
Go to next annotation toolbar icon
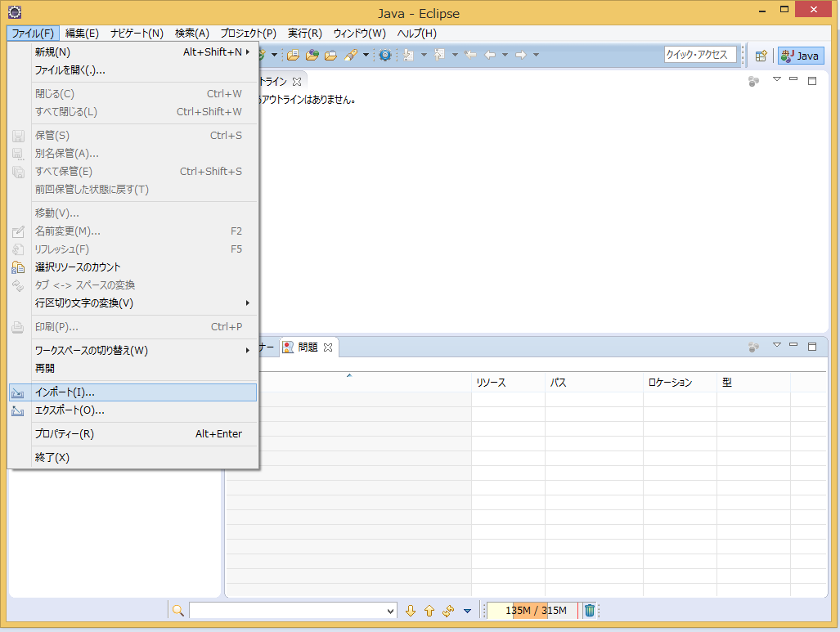click(409, 55)
